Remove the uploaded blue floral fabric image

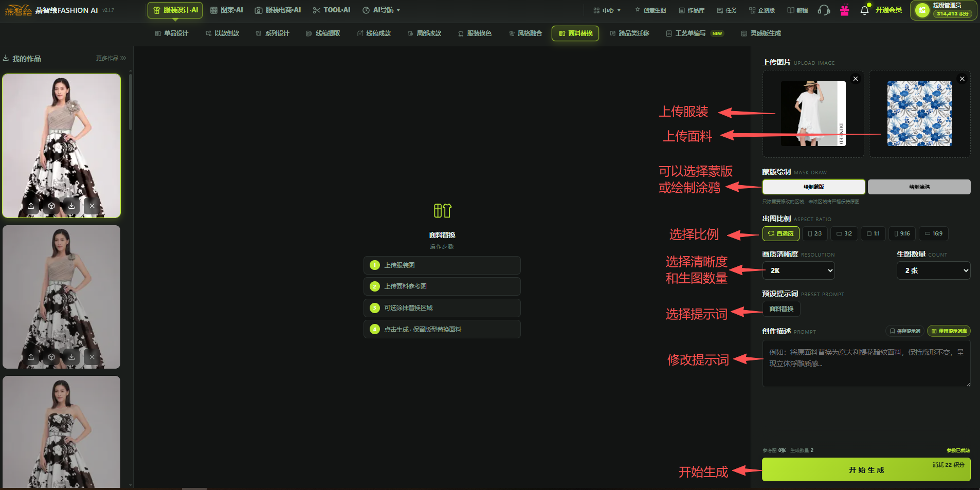[962, 79]
